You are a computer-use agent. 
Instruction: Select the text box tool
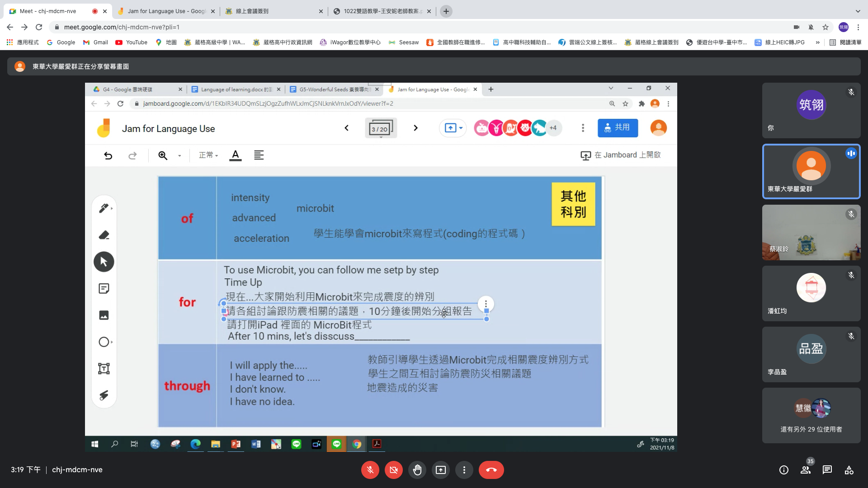(x=104, y=369)
